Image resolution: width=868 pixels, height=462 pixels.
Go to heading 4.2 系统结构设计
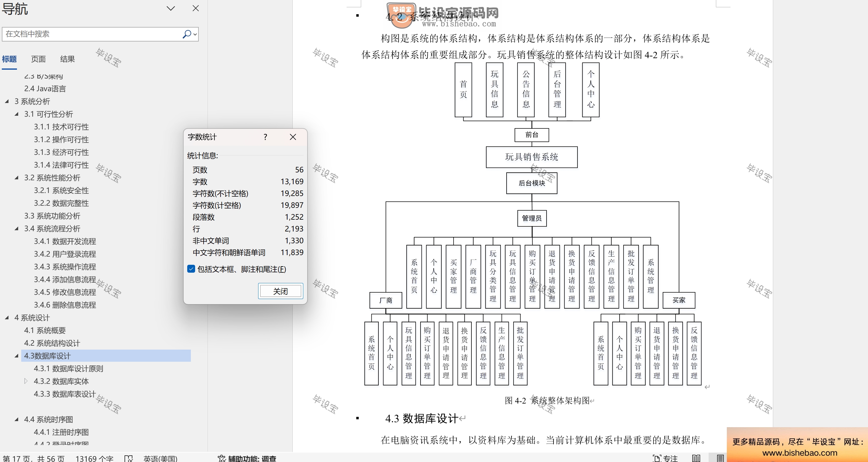click(x=52, y=343)
